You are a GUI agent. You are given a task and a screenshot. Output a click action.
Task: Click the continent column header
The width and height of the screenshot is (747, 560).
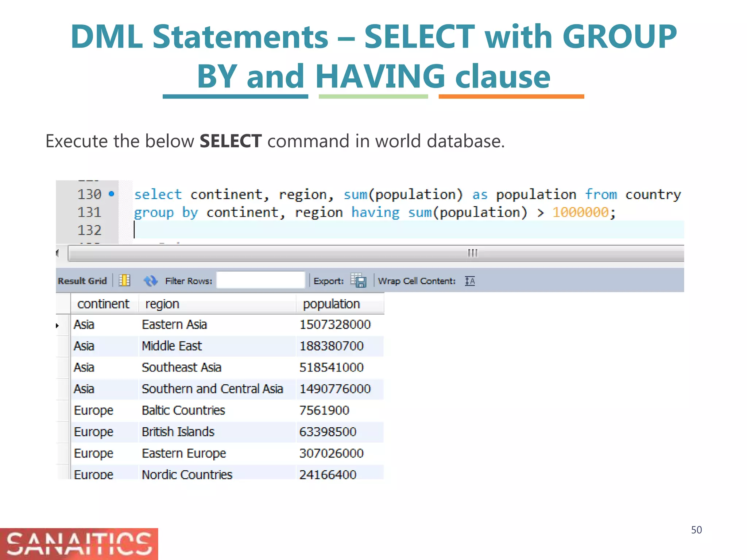104,304
